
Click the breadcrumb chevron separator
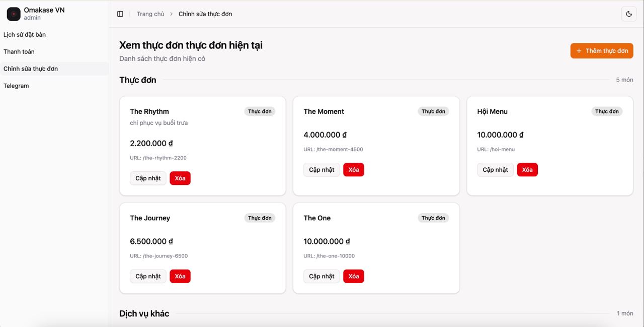click(x=171, y=14)
